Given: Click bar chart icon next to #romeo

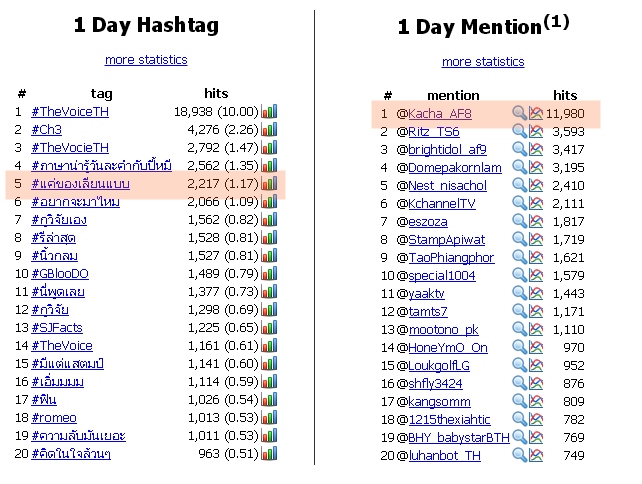Looking at the screenshot, I should [269, 417].
